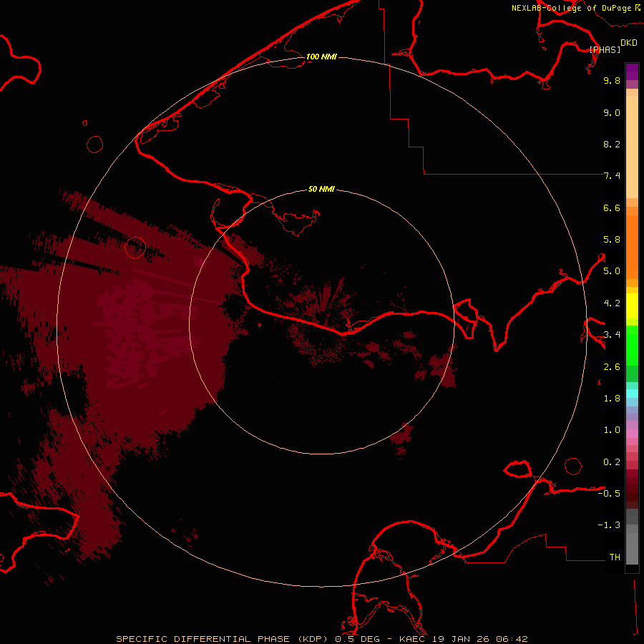
Task: Click the KAEC station identifier
Action: (413, 639)
